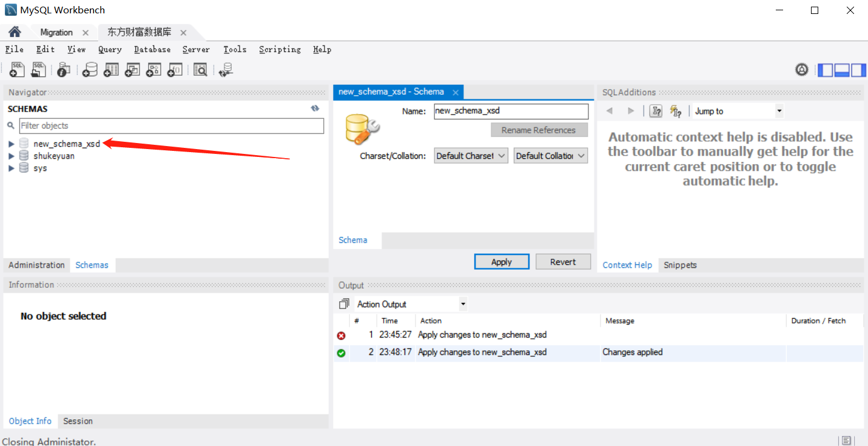Select the sys schema in tree

coord(40,168)
